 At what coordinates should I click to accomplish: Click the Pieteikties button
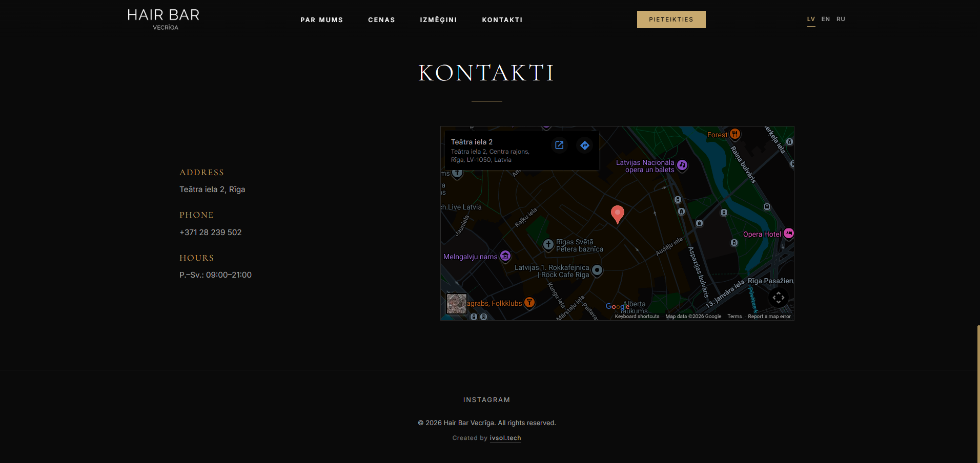click(671, 19)
